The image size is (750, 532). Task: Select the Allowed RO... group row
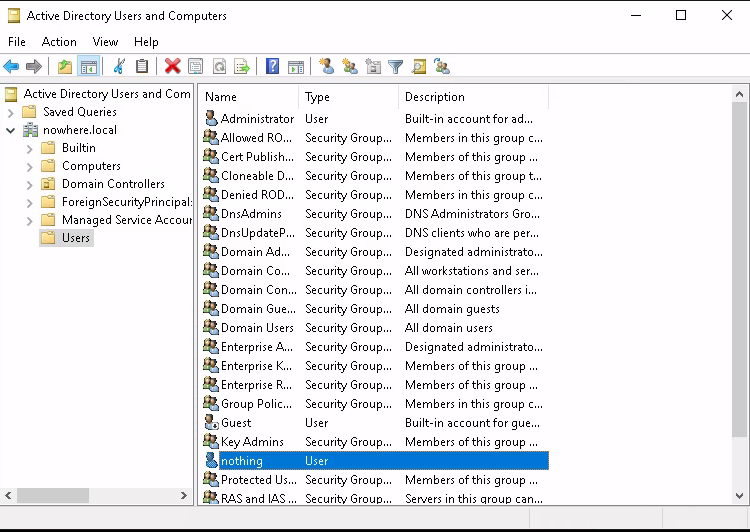pyautogui.click(x=375, y=138)
